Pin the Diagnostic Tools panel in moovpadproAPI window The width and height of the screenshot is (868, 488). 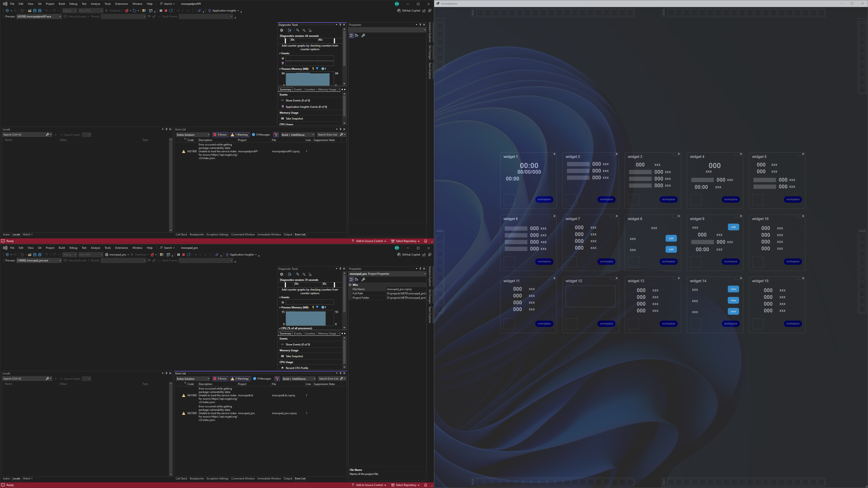tap(340, 25)
